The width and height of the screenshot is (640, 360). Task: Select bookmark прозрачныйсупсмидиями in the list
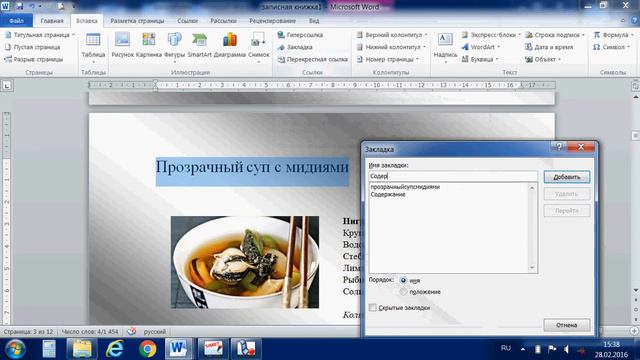point(405,187)
